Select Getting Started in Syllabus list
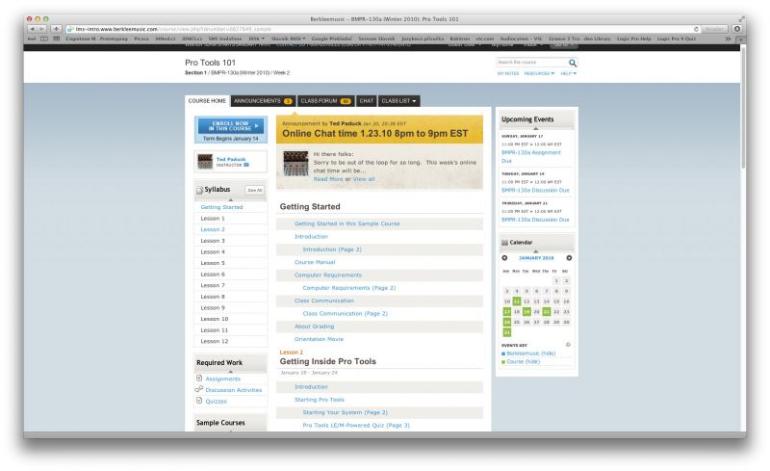 coord(221,207)
